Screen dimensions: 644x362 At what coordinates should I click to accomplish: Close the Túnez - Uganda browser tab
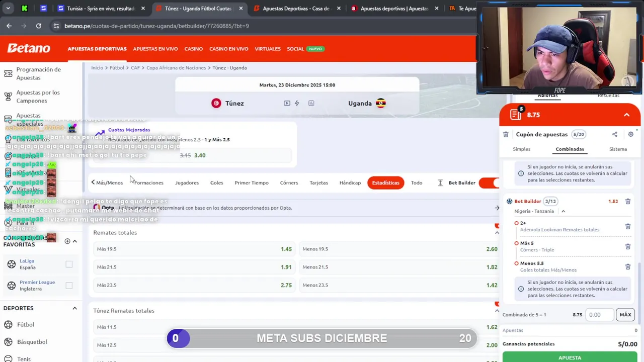tap(240, 9)
